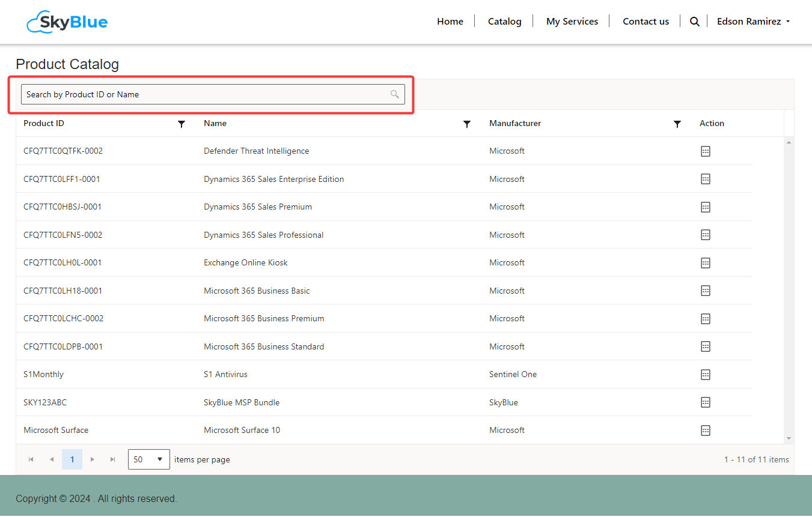
Task: Click the Microsoft 365 Business Premium name cell
Action: [x=264, y=319]
